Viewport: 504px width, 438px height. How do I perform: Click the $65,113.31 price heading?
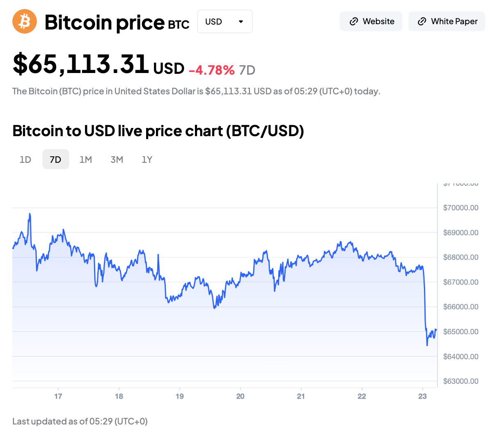click(x=81, y=64)
